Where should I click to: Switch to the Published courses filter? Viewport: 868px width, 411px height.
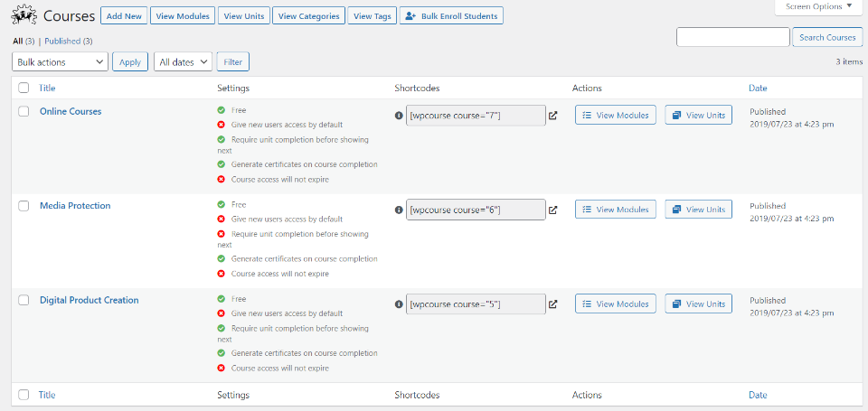point(62,42)
